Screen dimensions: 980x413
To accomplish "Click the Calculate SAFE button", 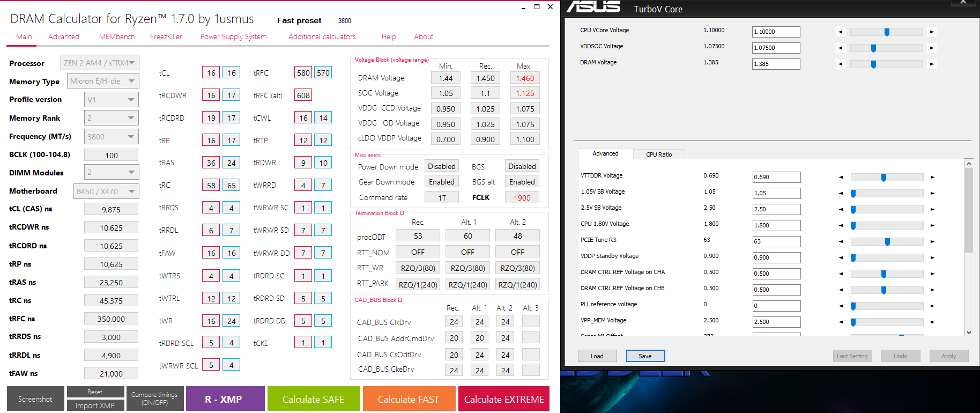I will [313, 399].
